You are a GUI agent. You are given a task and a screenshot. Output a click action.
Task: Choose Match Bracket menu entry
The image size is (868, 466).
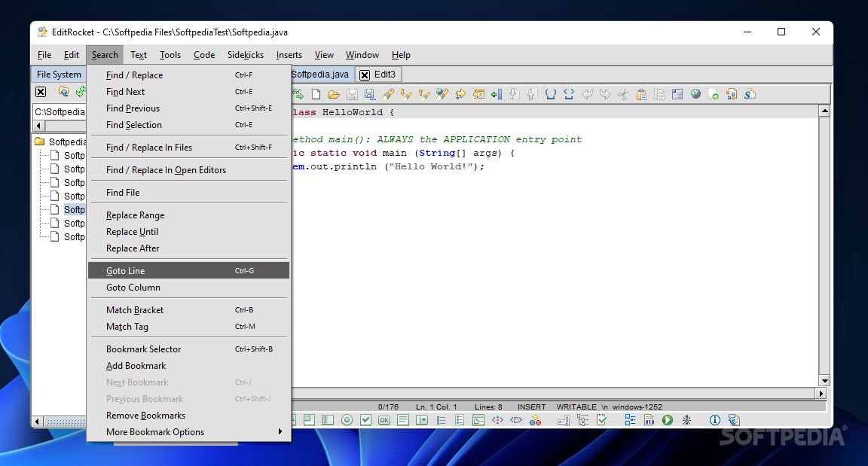[188, 310]
